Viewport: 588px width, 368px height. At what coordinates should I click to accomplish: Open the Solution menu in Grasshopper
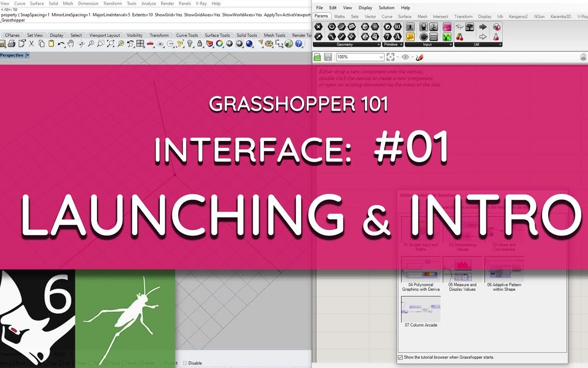[x=386, y=8]
